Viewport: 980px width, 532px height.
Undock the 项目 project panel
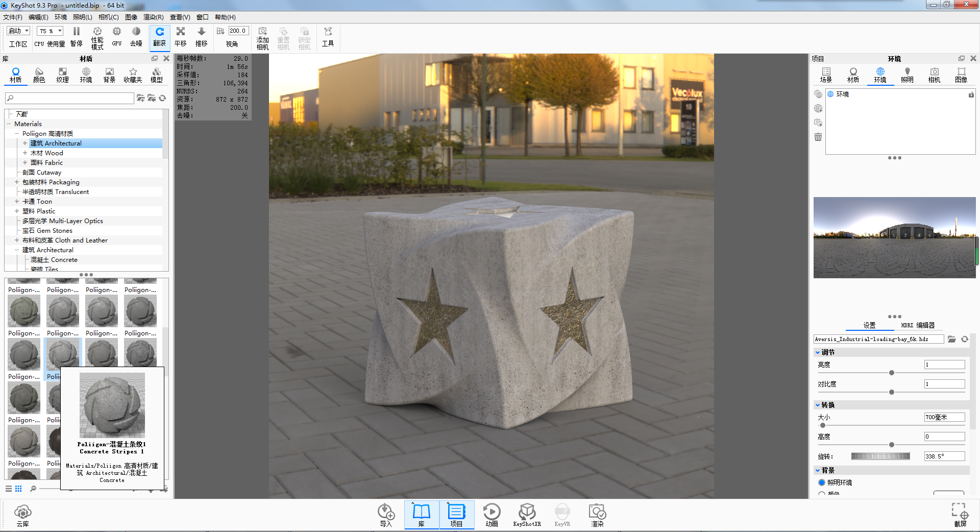coord(962,59)
